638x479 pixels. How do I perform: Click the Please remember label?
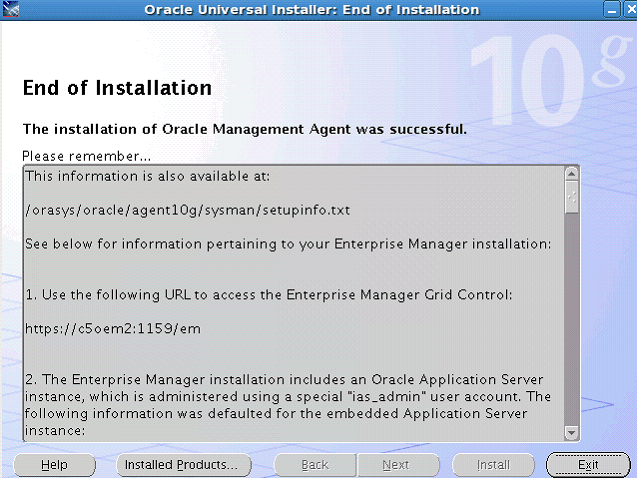(86, 156)
